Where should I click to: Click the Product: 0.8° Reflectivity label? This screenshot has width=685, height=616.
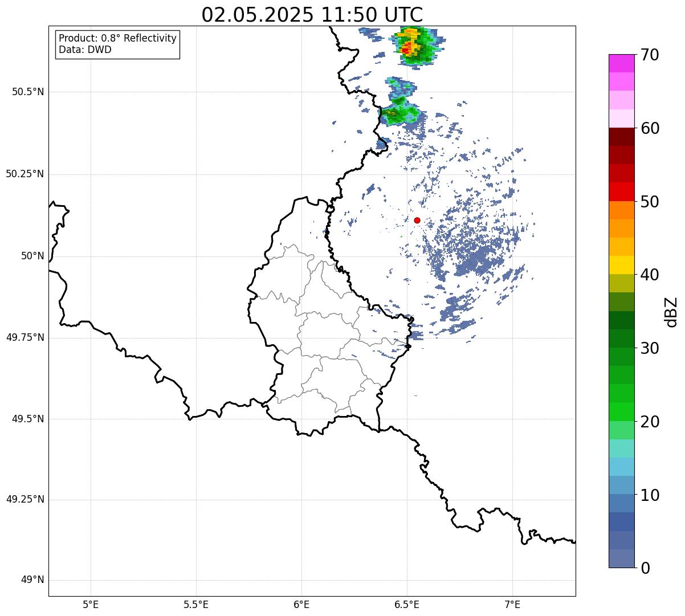pyautogui.click(x=118, y=38)
